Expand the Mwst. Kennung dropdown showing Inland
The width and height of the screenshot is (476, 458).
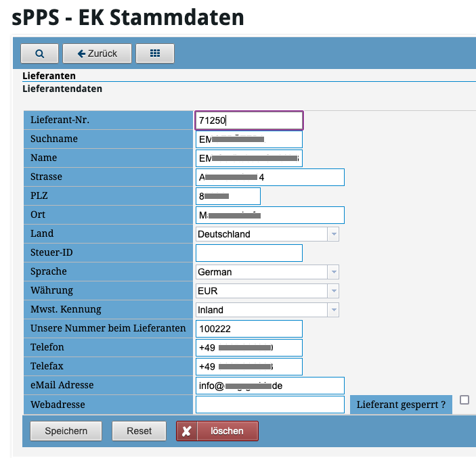(x=267, y=310)
